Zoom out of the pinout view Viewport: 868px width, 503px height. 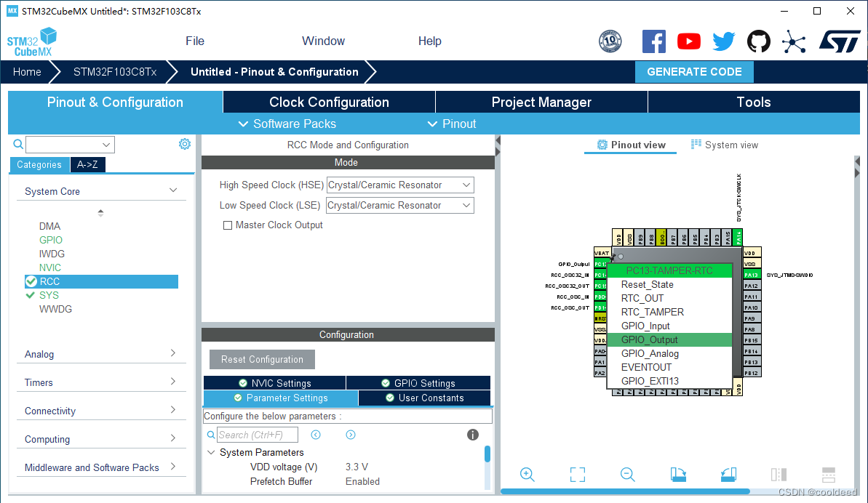(x=627, y=474)
